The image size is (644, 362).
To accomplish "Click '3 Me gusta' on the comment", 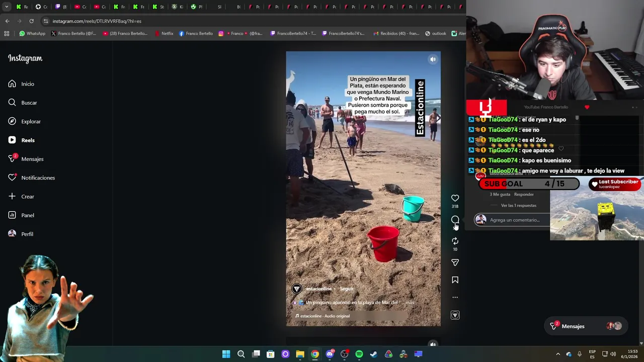I will coord(500,194).
